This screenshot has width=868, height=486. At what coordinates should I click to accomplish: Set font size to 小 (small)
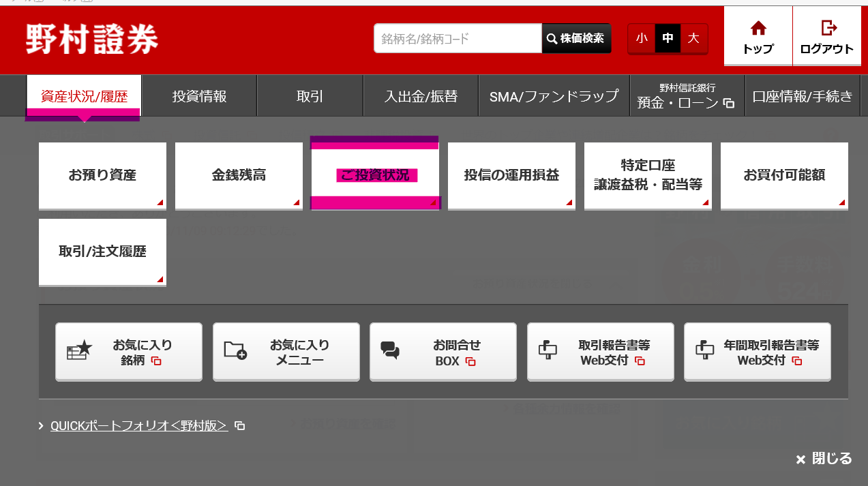pyautogui.click(x=642, y=39)
